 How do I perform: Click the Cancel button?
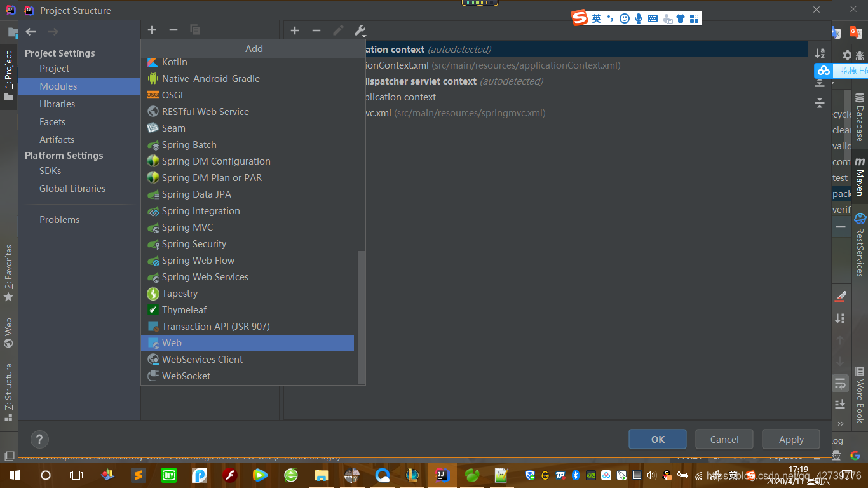724,439
